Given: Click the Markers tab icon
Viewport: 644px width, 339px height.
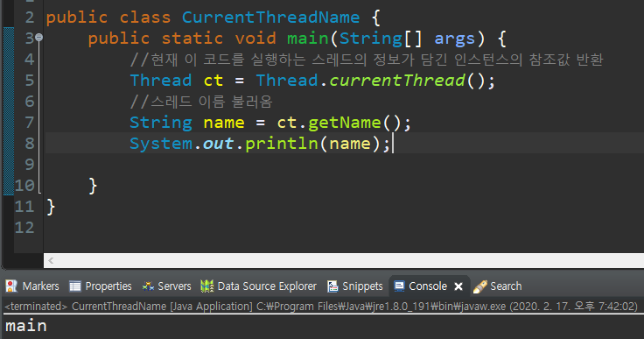Looking at the screenshot, I should pos(11,286).
